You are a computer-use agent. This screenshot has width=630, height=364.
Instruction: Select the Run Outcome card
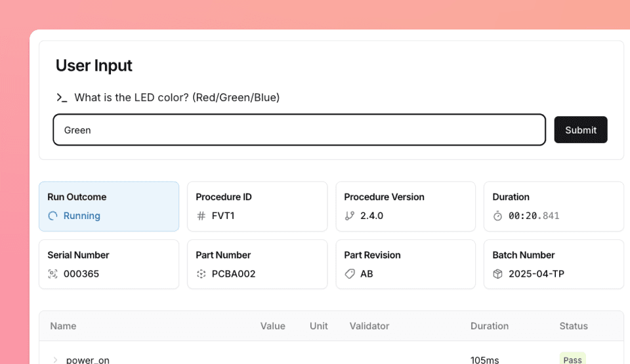point(109,206)
